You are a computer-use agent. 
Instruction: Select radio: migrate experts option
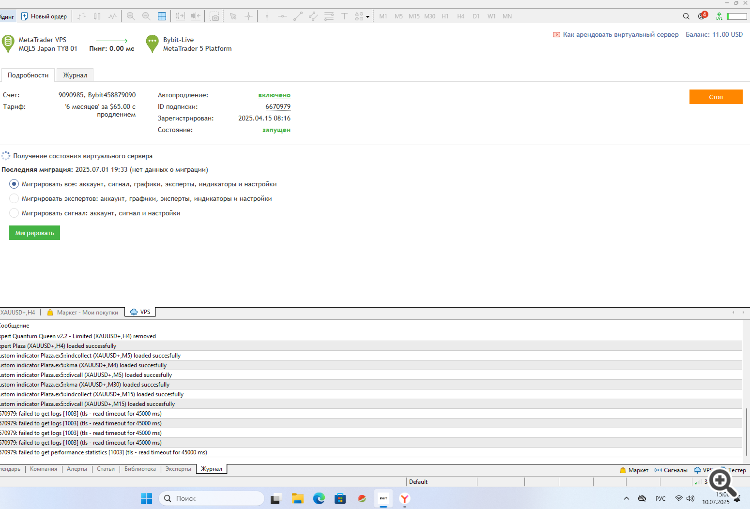pos(14,199)
